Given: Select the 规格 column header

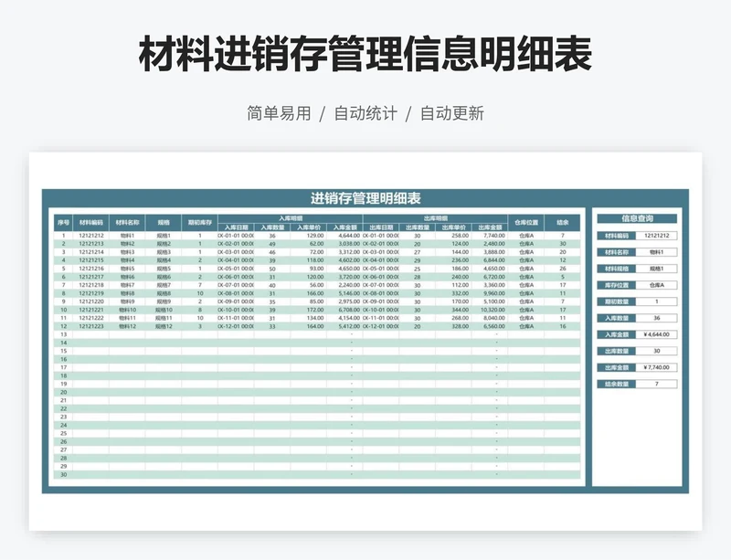Looking at the screenshot, I should pyautogui.click(x=164, y=222).
